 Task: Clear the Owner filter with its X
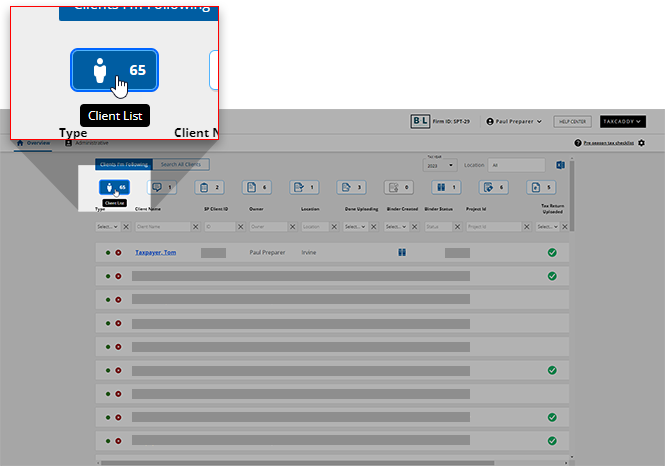[x=293, y=227]
